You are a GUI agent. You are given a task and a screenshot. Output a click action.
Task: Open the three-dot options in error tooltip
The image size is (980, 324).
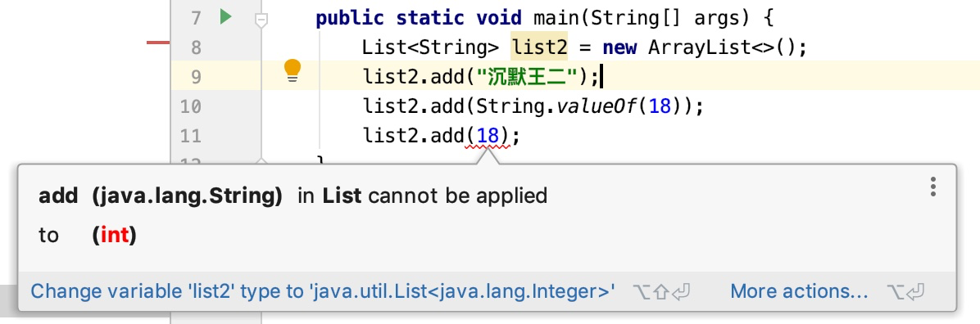pyautogui.click(x=933, y=187)
